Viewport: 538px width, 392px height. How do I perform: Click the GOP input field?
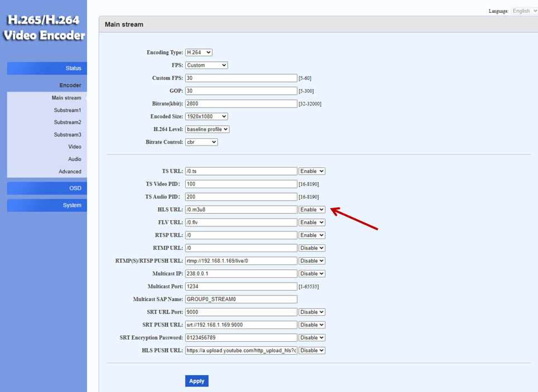click(x=241, y=91)
